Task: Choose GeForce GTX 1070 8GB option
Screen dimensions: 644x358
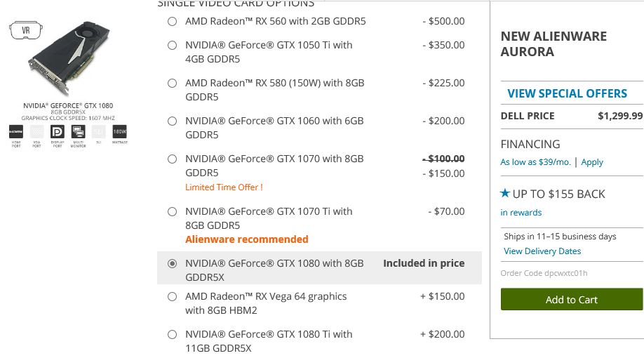Action: click(x=172, y=159)
